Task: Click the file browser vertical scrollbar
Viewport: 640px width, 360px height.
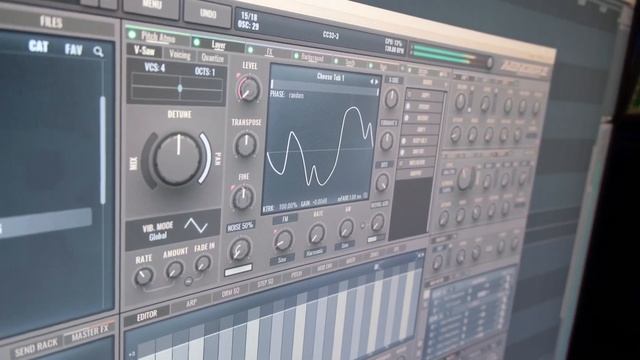Action: (x=103, y=150)
